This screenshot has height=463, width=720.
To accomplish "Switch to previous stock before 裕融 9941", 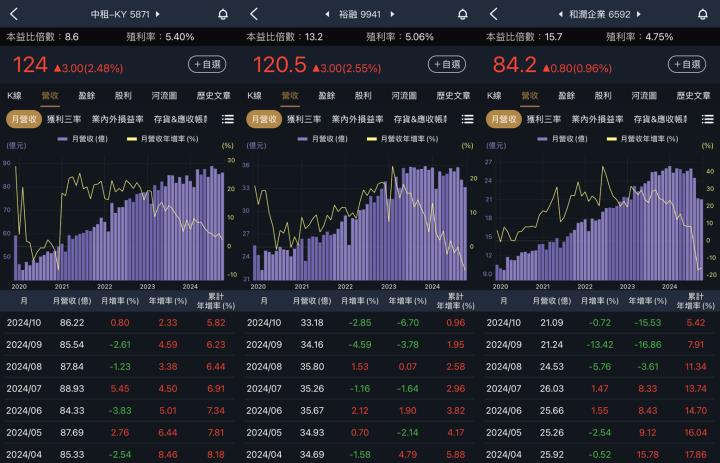I will (327, 15).
